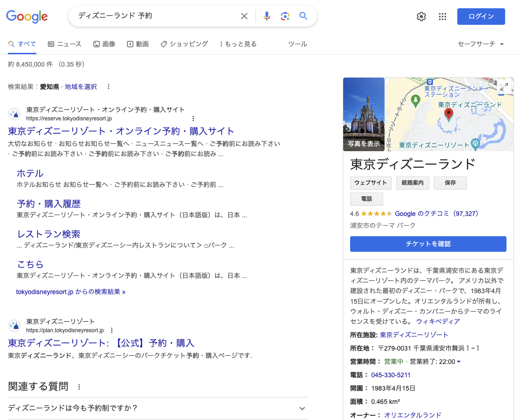The width and height of the screenshot is (518, 420).
Task: Expand the map with the fullscreen arrows icon
Action: pos(504,86)
